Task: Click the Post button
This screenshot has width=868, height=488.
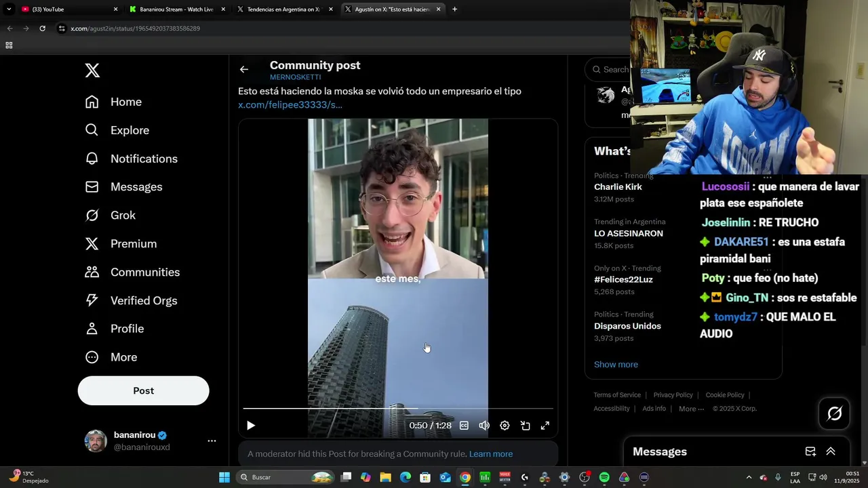Action: pyautogui.click(x=143, y=390)
